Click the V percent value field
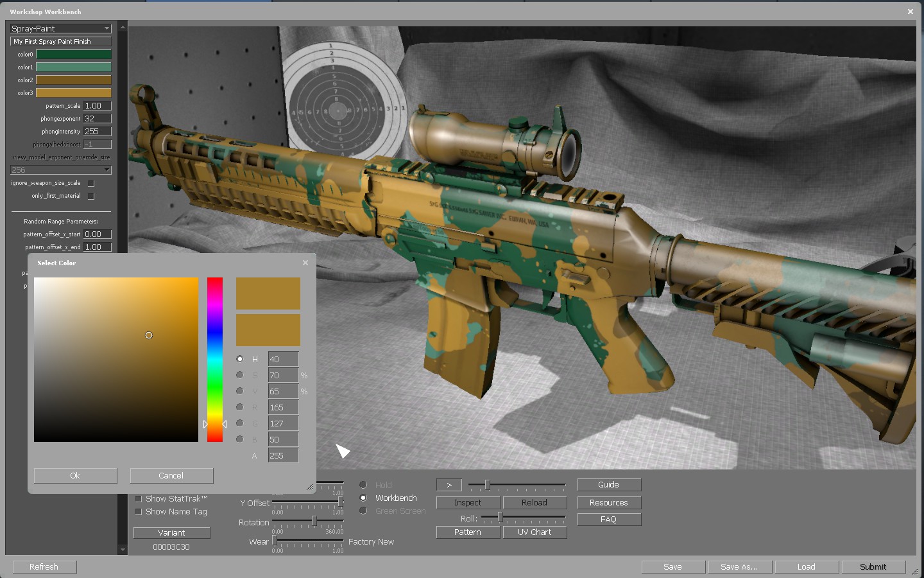Image resolution: width=924 pixels, height=578 pixels. pos(284,391)
